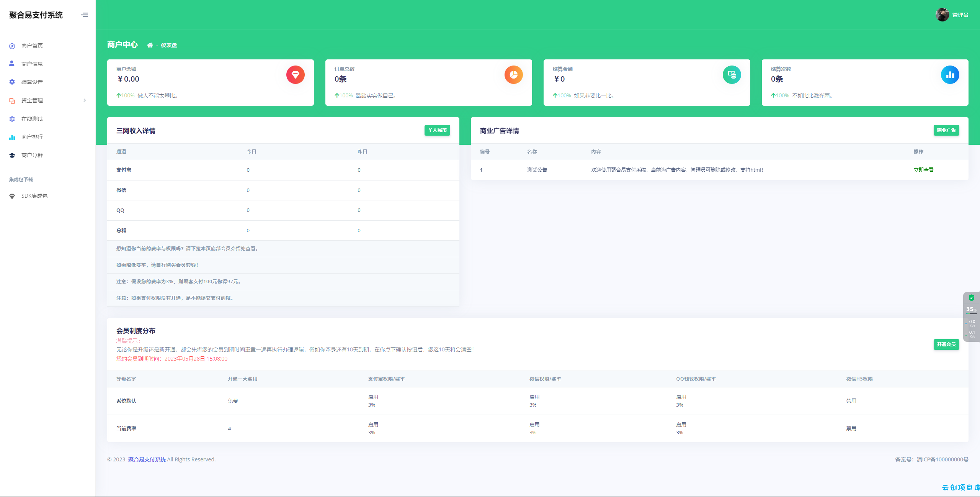Viewport: 980px width, 497px height.
Task: Click the red diamond 商户余额 icon
Action: coord(295,75)
